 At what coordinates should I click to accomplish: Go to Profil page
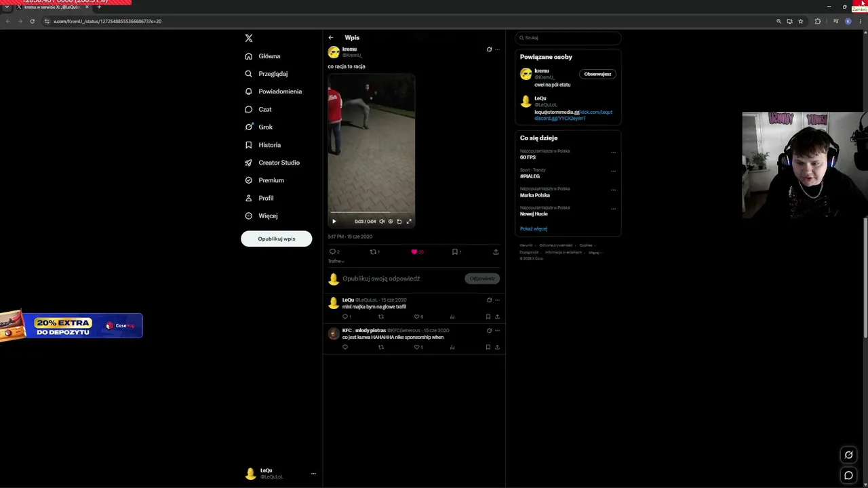pyautogui.click(x=259, y=198)
